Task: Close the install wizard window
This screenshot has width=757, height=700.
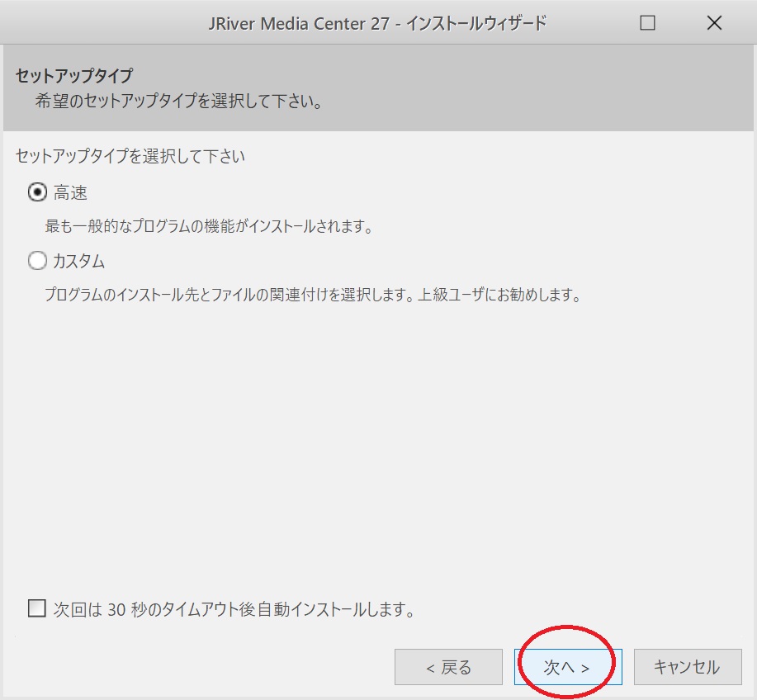Action: click(714, 22)
